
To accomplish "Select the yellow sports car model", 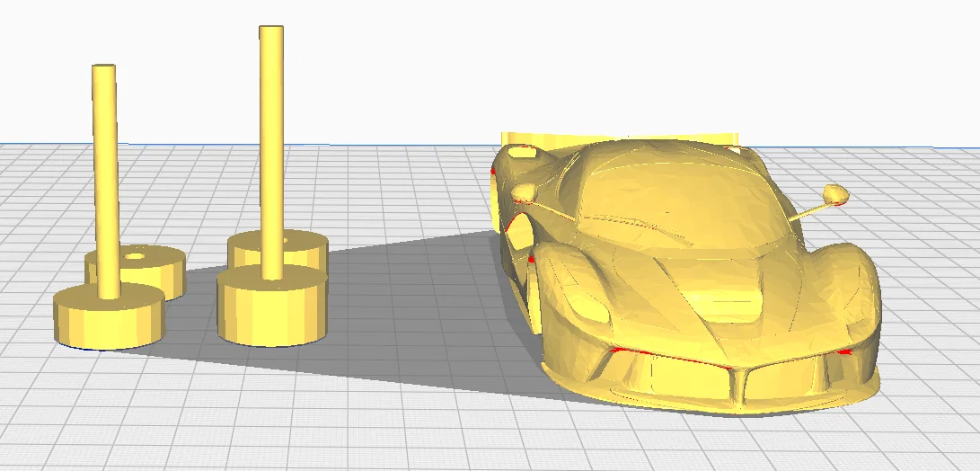I will pos(687,275).
